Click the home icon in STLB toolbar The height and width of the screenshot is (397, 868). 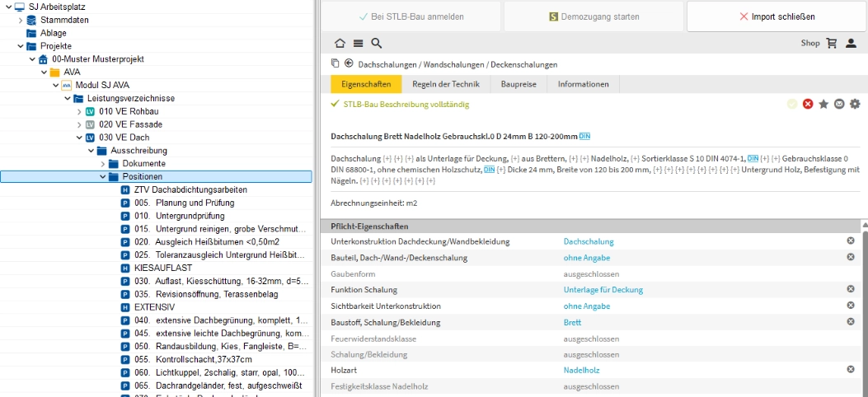[x=340, y=44]
